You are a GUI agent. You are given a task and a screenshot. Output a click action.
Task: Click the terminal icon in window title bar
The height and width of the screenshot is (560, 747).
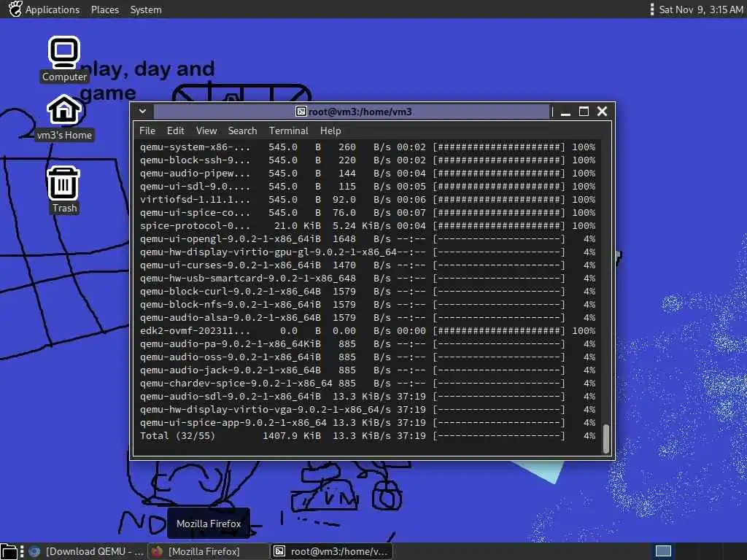[x=301, y=112]
